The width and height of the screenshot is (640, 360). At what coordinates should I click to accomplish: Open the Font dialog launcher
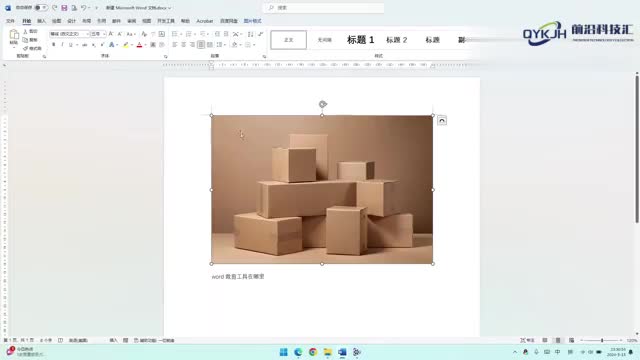(166, 56)
